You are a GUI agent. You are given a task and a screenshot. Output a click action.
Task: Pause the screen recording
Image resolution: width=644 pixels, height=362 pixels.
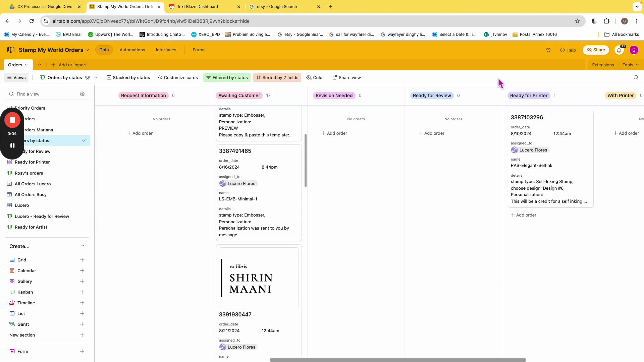click(12, 145)
